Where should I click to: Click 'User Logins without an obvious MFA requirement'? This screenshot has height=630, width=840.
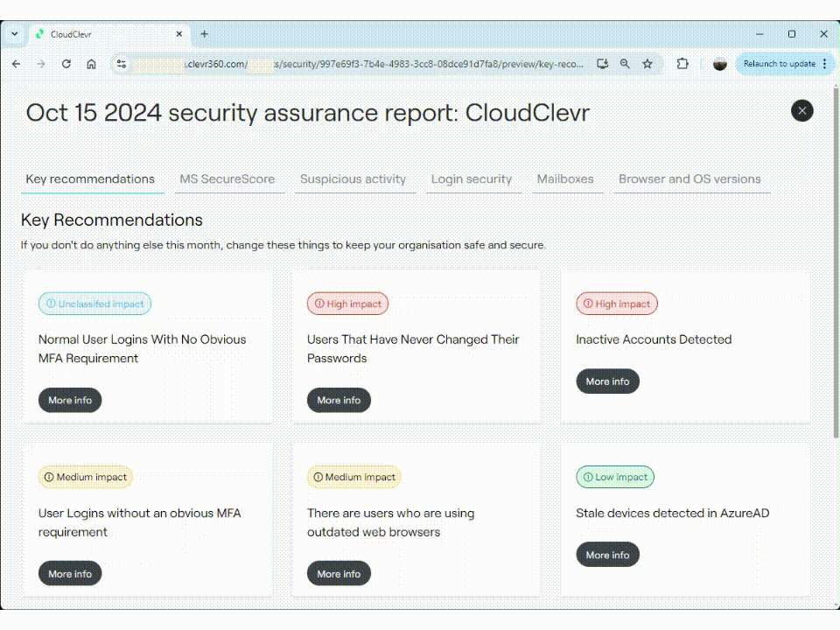click(x=139, y=522)
